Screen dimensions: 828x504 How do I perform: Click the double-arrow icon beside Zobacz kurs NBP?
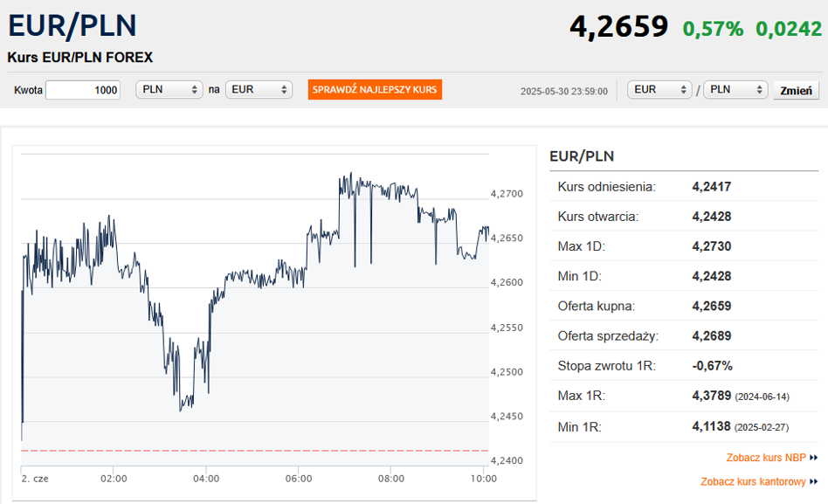coord(813,458)
